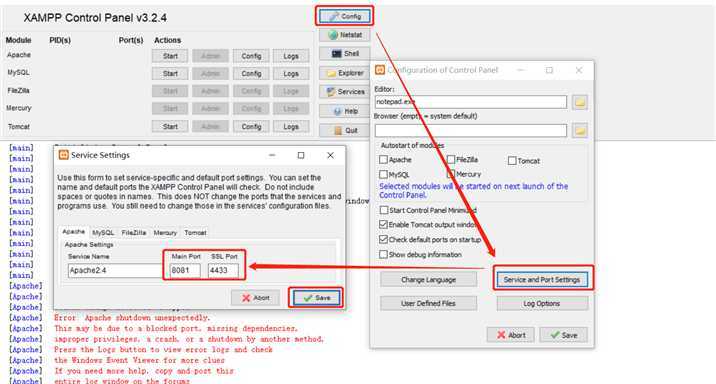The height and width of the screenshot is (384, 716).
Task: Toggle Enable Tomcat output window checkbox
Action: coord(384,225)
